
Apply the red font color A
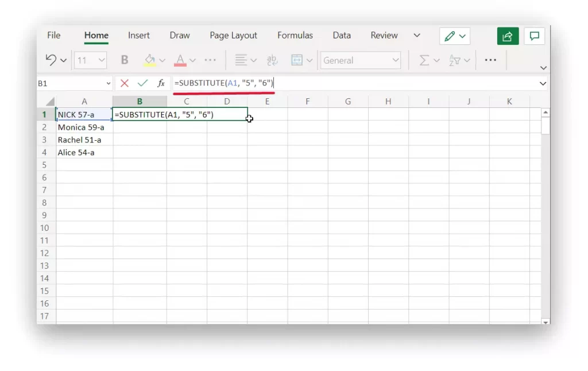(180, 60)
